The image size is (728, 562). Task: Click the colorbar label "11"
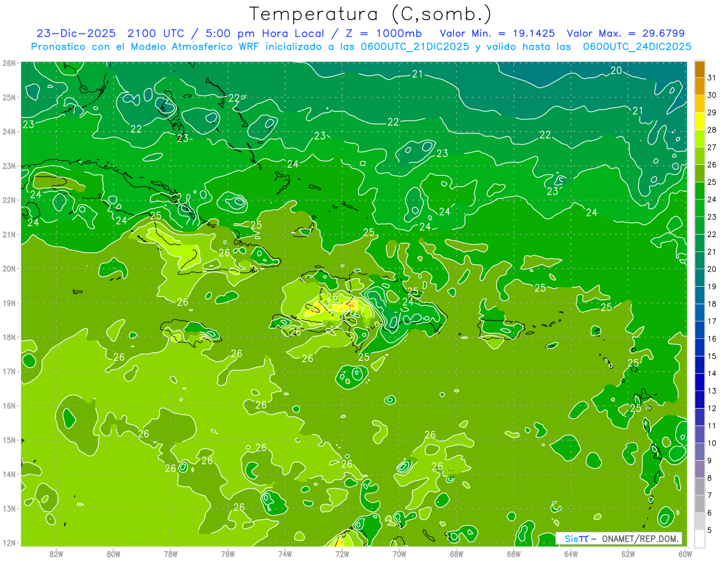pos(712,426)
